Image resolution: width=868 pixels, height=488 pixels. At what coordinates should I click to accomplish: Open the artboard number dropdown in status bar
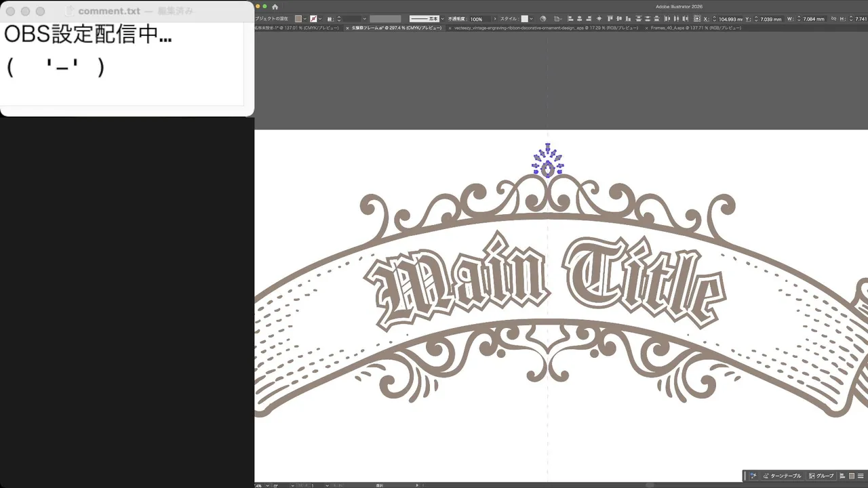[327, 485]
